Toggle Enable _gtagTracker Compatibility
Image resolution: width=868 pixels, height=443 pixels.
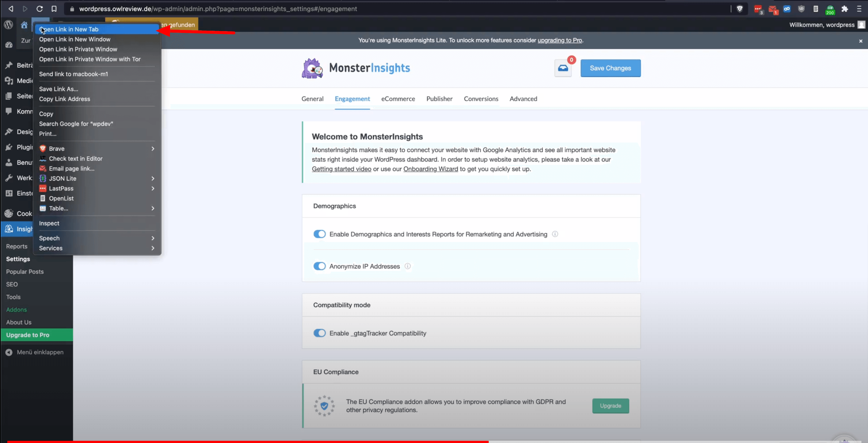(x=319, y=333)
